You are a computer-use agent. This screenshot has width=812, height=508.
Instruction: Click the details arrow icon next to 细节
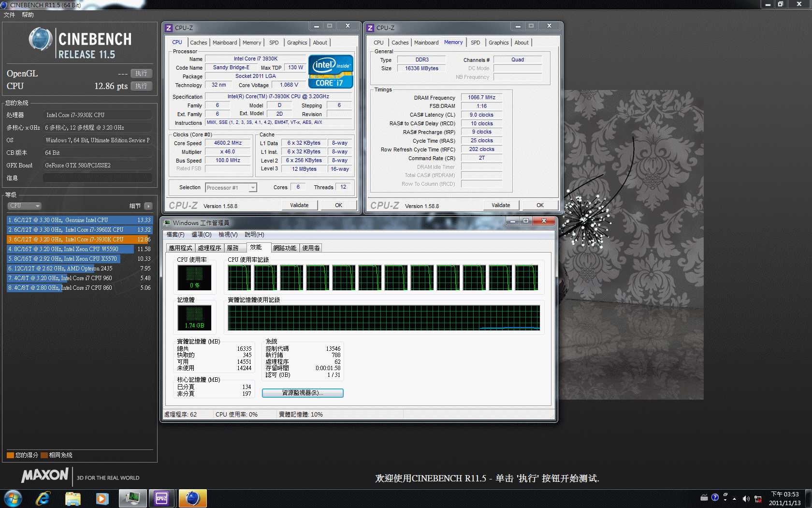tap(148, 206)
